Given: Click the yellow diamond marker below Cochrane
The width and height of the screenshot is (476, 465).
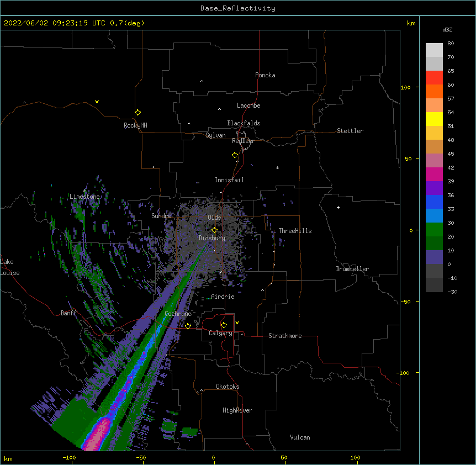Looking at the screenshot, I should click(x=188, y=326).
